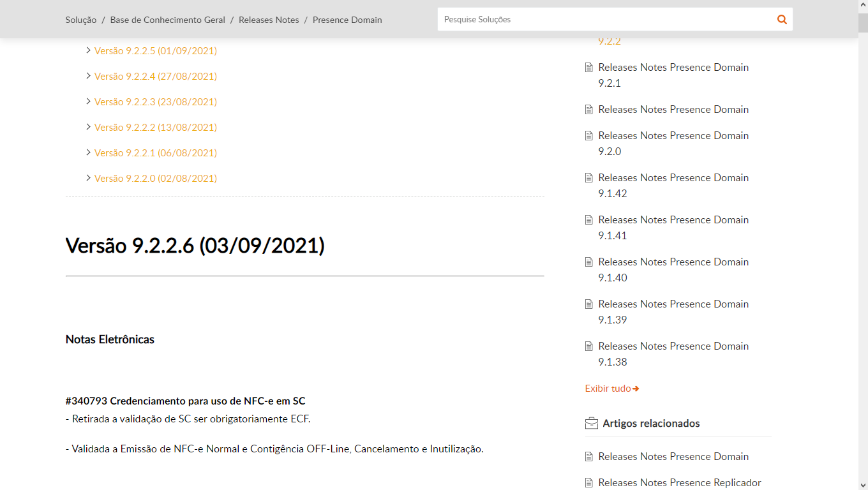Open Releases Notes Presence Domain 9.2.0 article
Screen dimensions: 868x490
(x=673, y=143)
